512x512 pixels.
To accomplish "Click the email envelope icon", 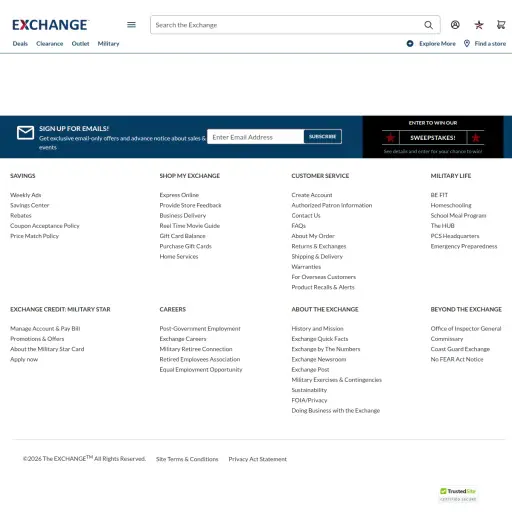I will [25, 133].
